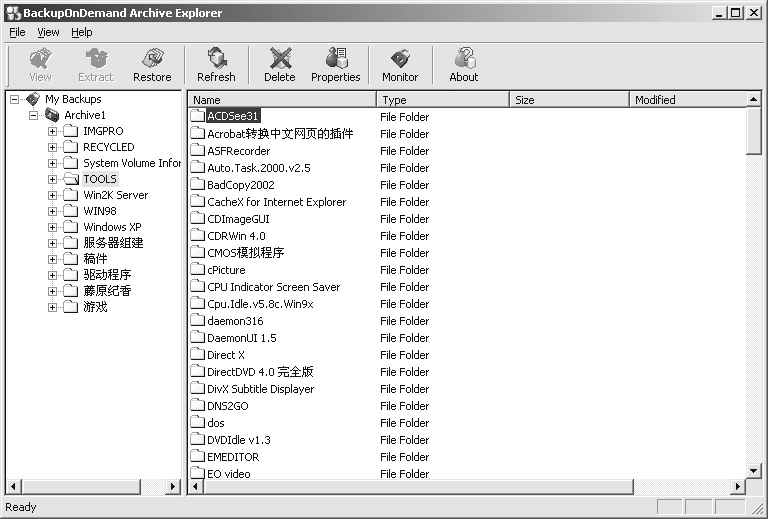Select the Auto.Task.2000.v2.5 row
Screen dimensions: 768x519
(x=259, y=168)
